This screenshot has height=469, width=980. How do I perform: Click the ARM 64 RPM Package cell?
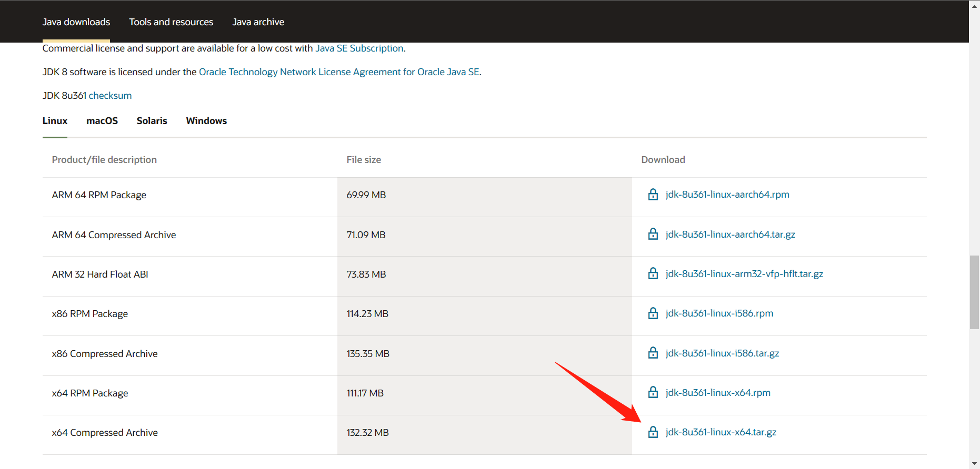[x=190, y=197]
